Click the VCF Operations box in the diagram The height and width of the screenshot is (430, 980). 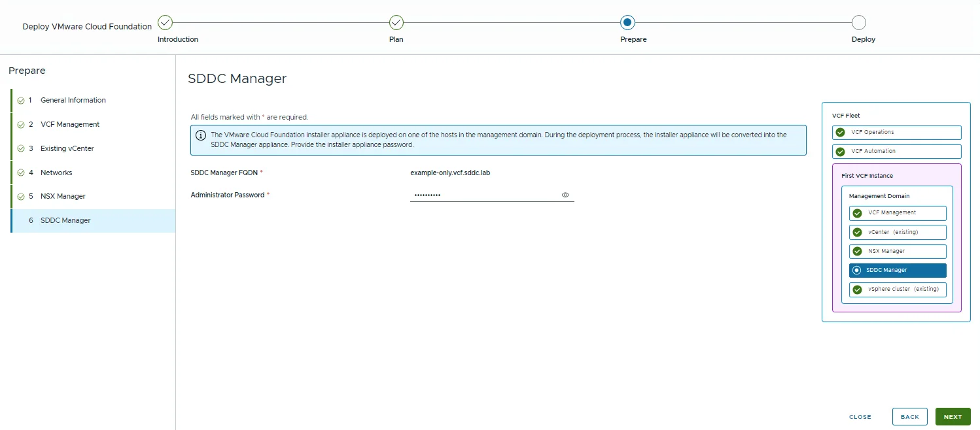pos(897,133)
